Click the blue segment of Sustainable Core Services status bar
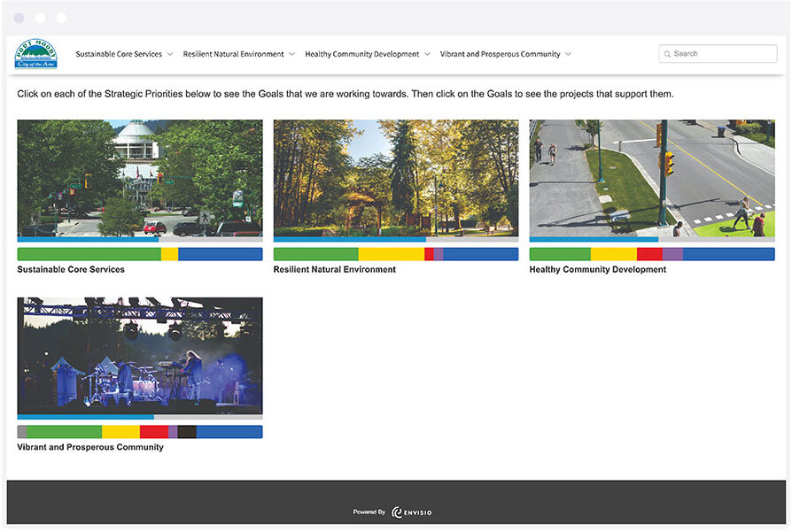Image resolution: width=792 pixels, height=532 pixels. pos(221,254)
